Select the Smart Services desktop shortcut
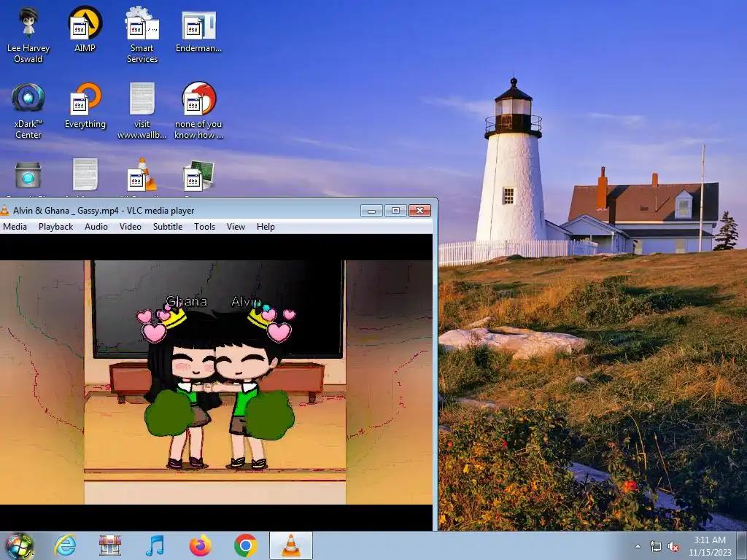The height and width of the screenshot is (560, 747). point(142,35)
